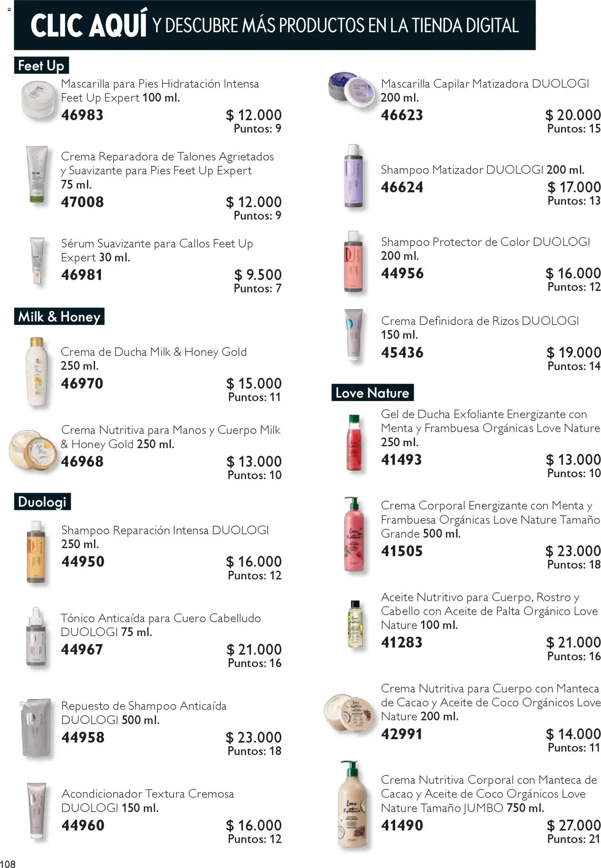Image resolution: width=601 pixels, height=868 pixels.
Task: Open the Feet Up section label
Action: 41,66
